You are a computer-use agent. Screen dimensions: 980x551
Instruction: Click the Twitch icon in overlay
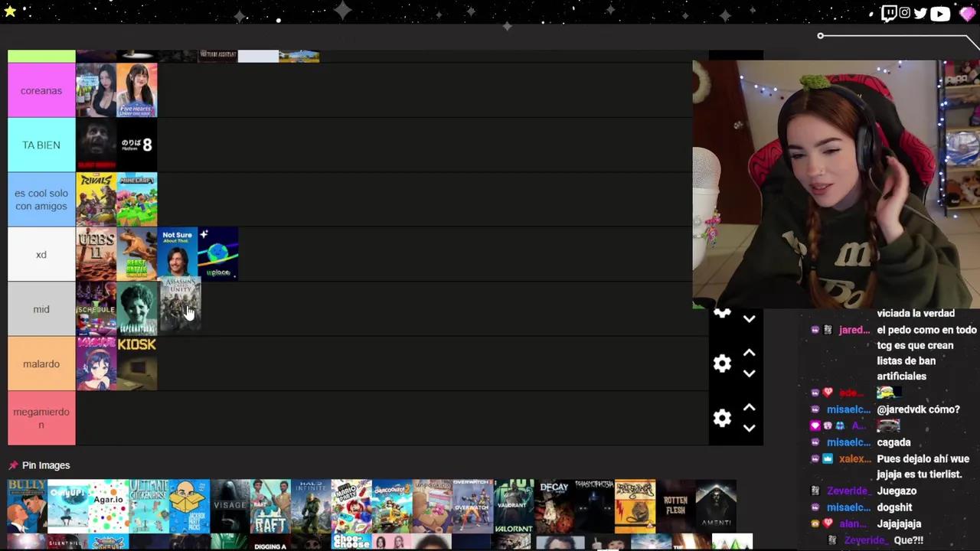coord(889,13)
